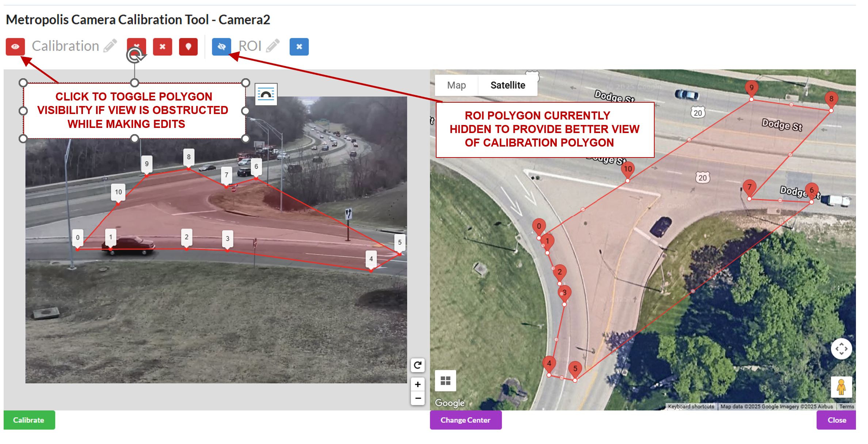Click marker 9 on the satellite map

point(751,88)
